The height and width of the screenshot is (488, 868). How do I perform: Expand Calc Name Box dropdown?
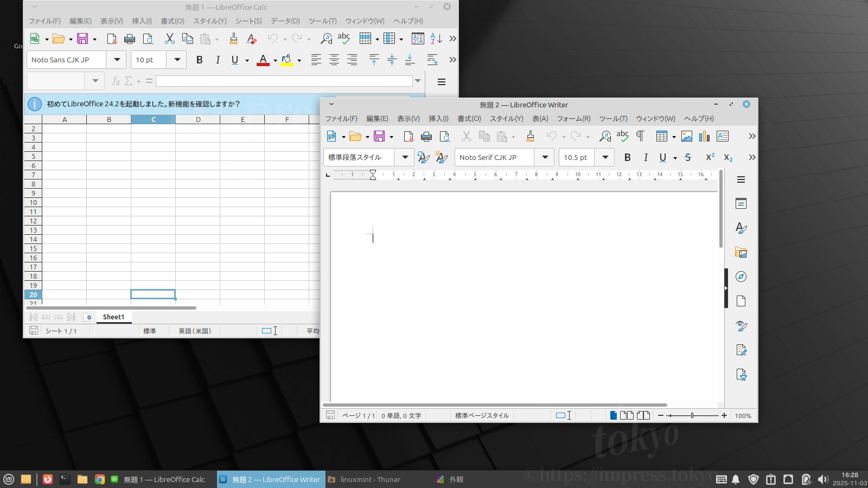[x=95, y=81]
